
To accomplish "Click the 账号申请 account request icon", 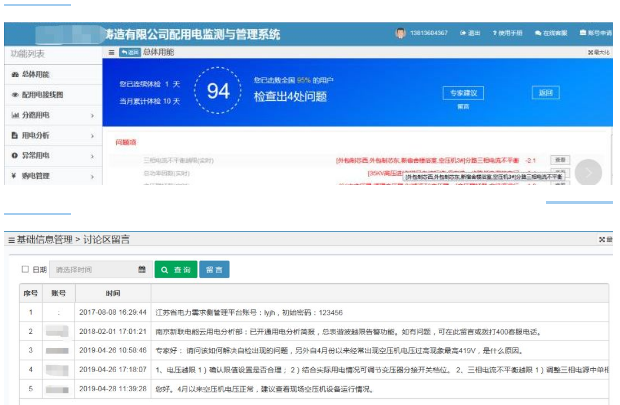I will point(582,33).
